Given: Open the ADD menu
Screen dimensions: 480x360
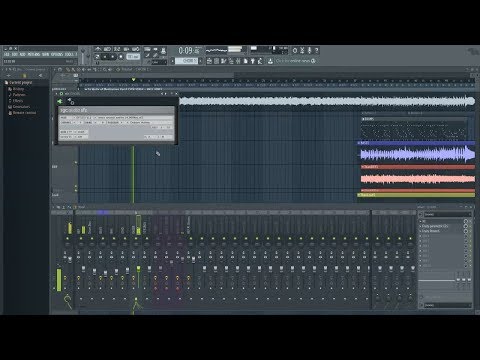Looking at the screenshot, I should tap(23, 54).
